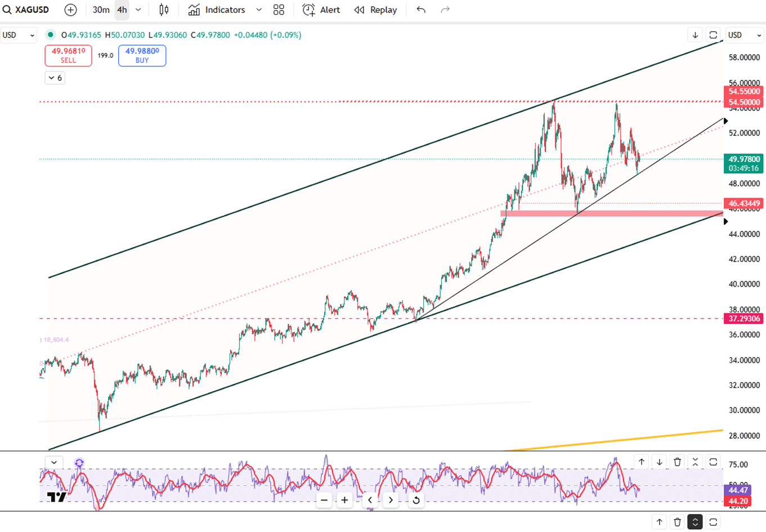Create a new Alert

[321, 10]
